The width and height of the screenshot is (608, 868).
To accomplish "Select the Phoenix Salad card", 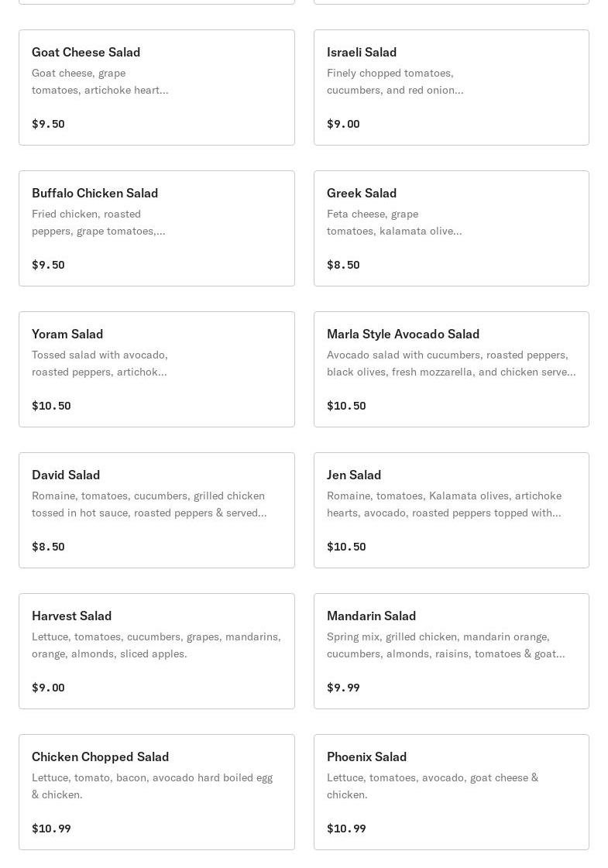I will tap(452, 792).
